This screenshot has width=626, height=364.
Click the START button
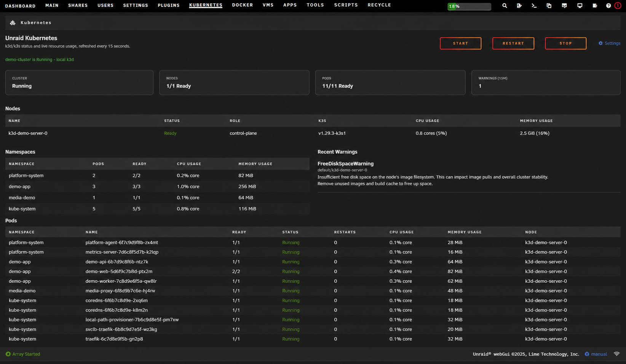pyautogui.click(x=460, y=43)
